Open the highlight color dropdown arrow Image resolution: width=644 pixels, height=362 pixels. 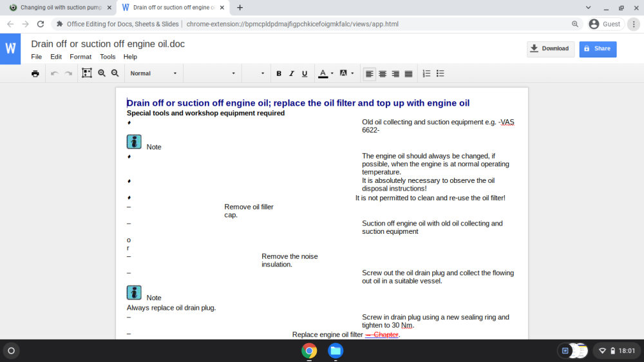click(x=352, y=73)
